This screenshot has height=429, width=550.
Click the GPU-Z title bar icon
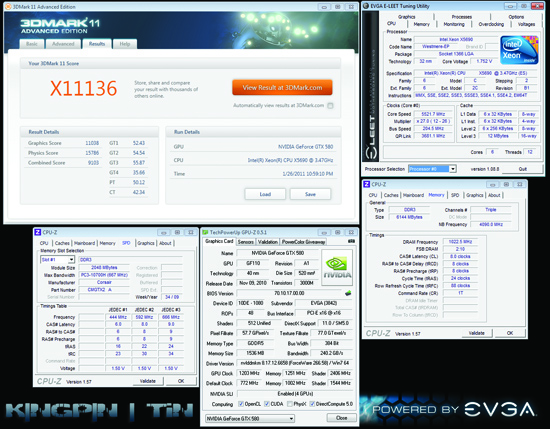[205, 232]
